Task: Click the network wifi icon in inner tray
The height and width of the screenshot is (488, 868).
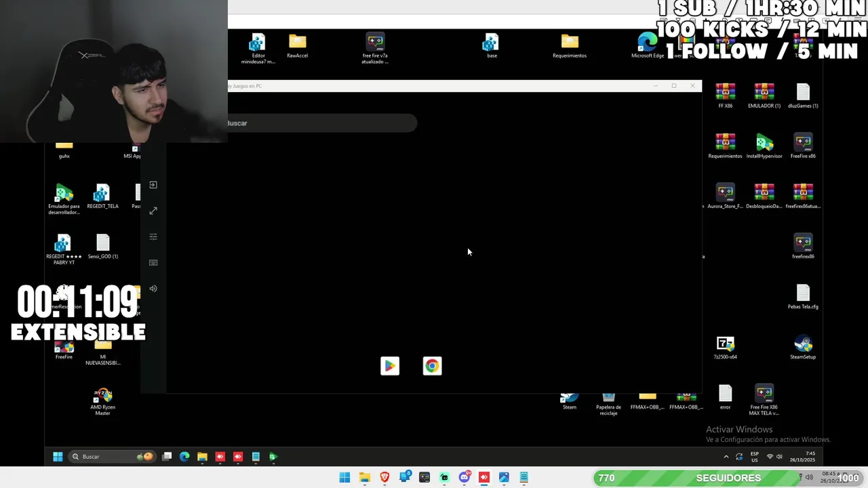Action: tap(770, 457)
